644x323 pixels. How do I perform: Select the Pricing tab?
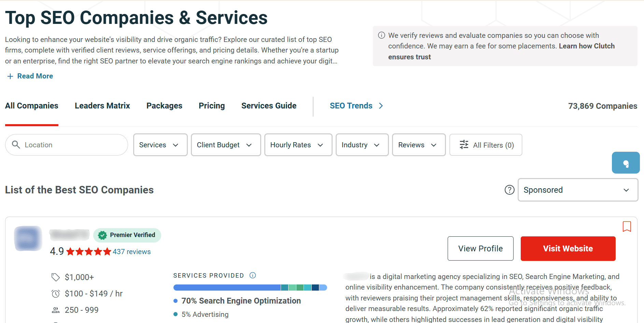click(x=211, y=106)
